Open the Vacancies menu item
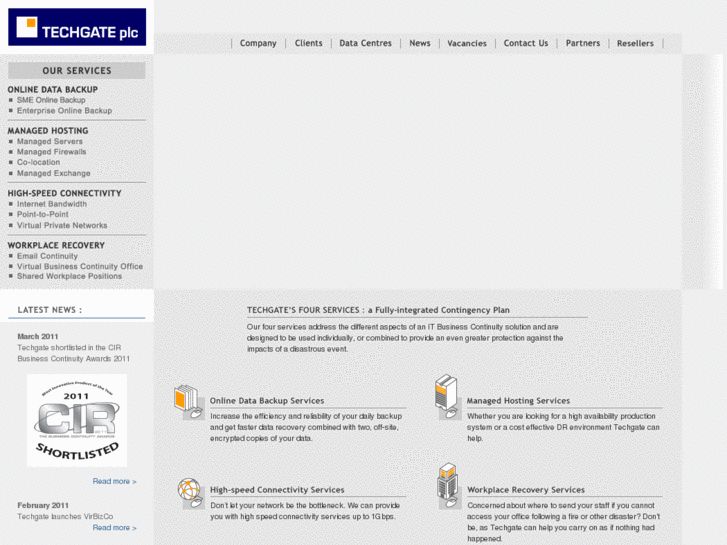This screenshot has height=545, width=727. click(x=467, y=43)
